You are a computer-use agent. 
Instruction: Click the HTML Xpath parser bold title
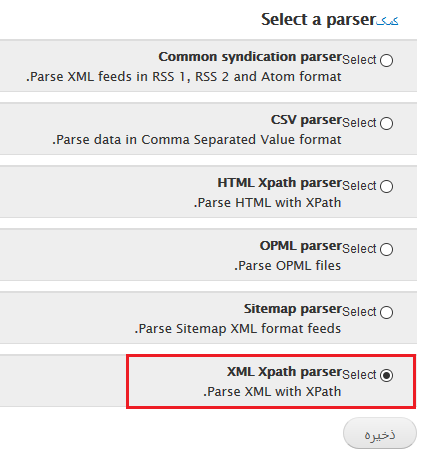(280, 183)
